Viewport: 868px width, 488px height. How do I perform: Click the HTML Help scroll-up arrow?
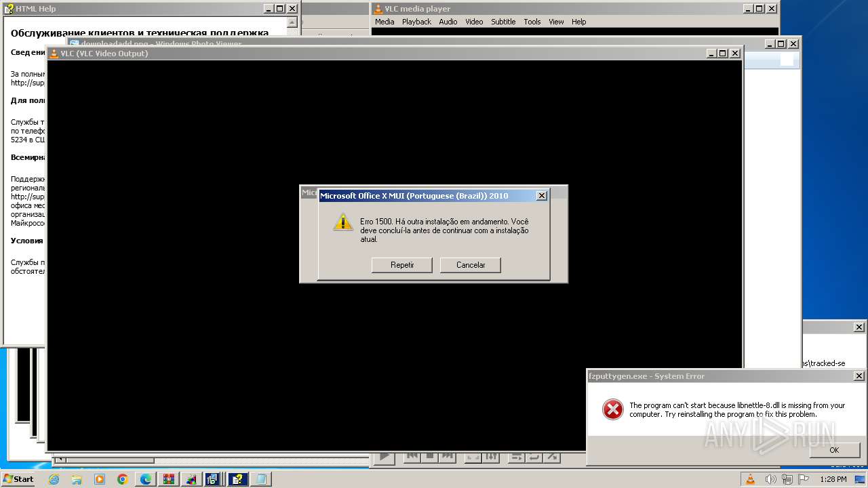coord(292,22)
